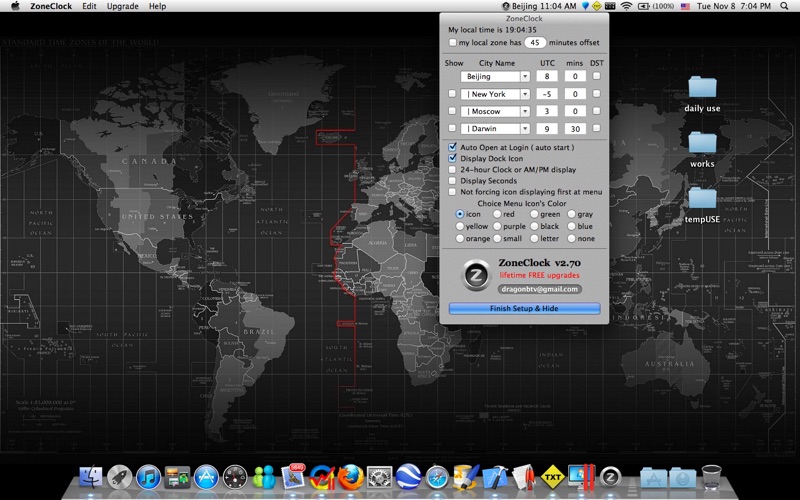
Task: Launch Launchpad rocket icon in dock
Action: 119,478
